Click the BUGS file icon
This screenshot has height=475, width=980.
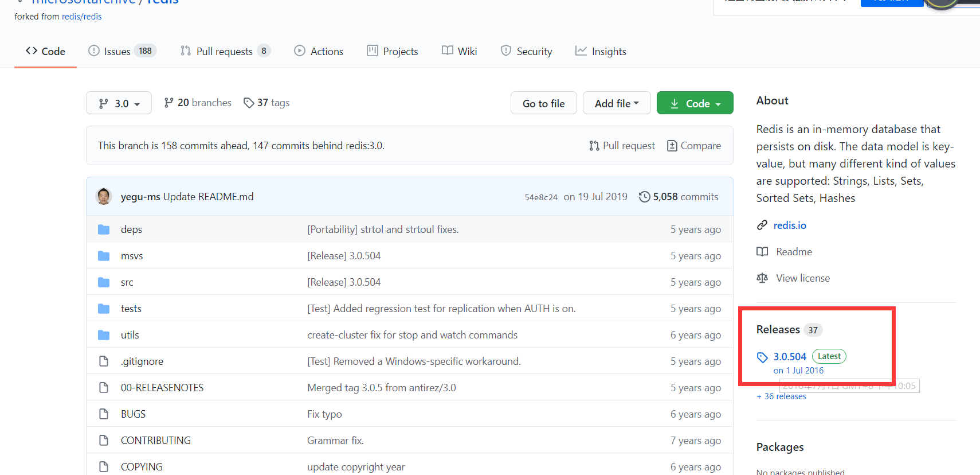pos(104,414)
